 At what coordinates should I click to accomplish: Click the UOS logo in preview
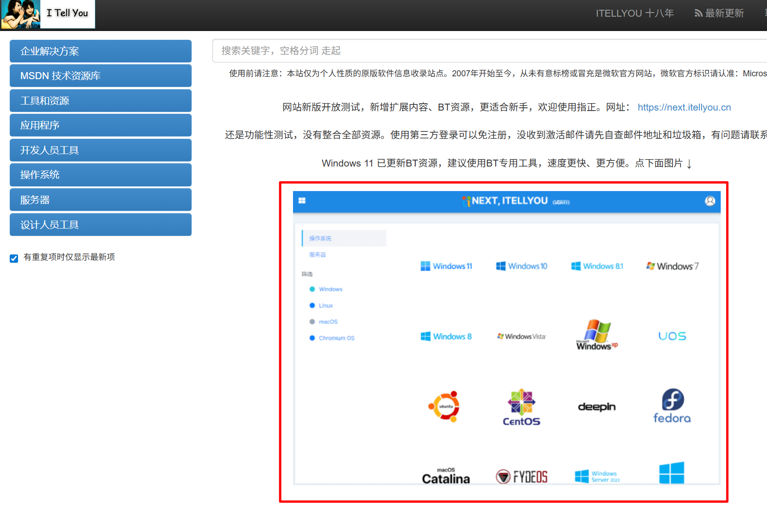(x=672, y=336)
